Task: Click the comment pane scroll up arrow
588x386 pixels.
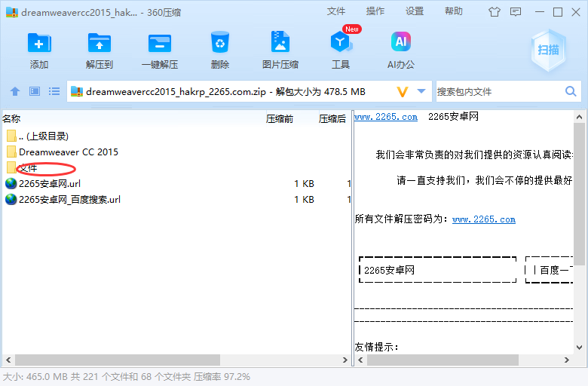Action: [579, 117]
